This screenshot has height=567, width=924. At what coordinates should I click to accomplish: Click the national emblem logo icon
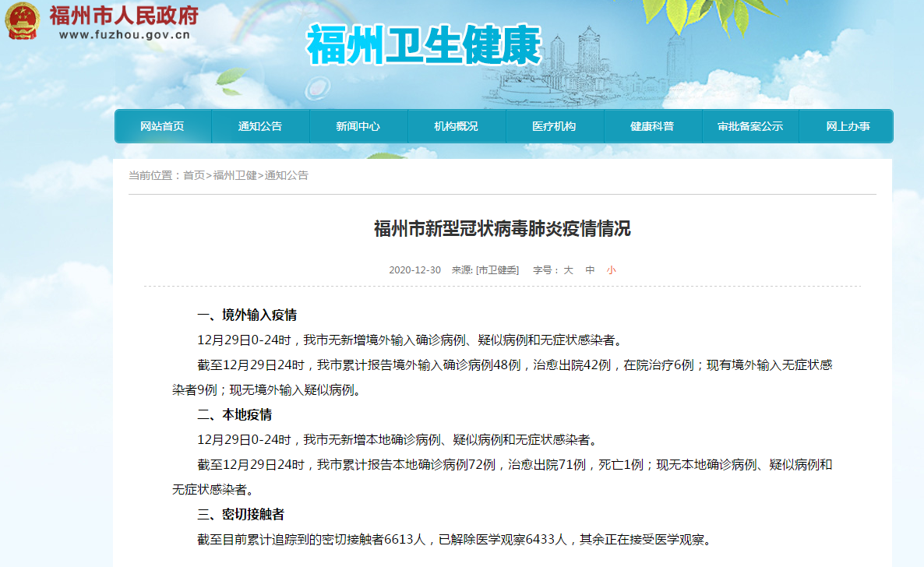click(x=23, y=20)
